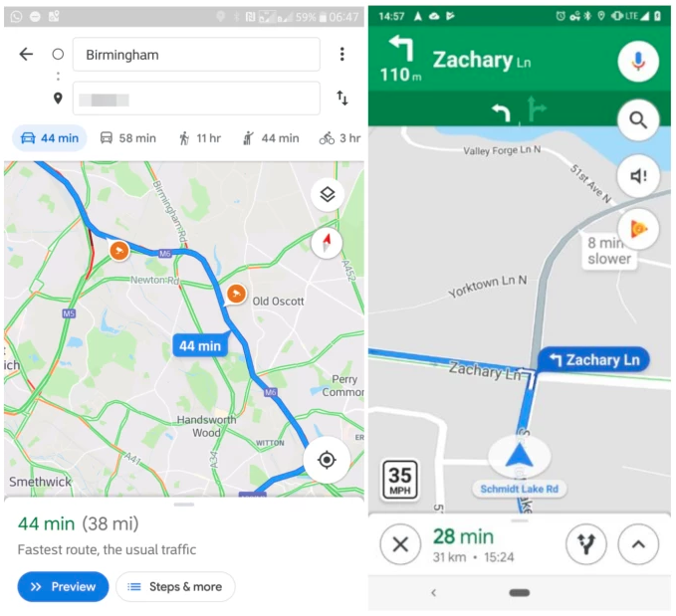Screen dimensions: 676x616
Task: Swap start and destination with arrows icon
Action: pos(341,98)
